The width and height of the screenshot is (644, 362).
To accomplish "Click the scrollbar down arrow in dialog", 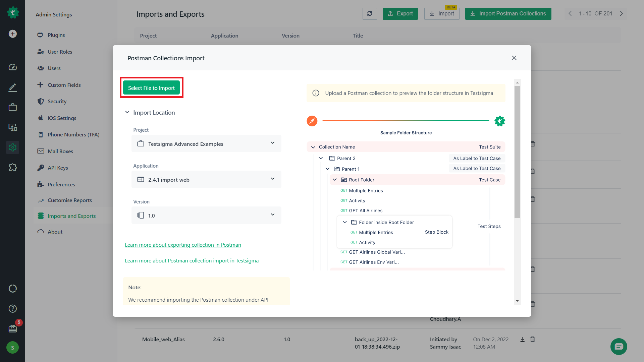I will (x=517, y=301).
